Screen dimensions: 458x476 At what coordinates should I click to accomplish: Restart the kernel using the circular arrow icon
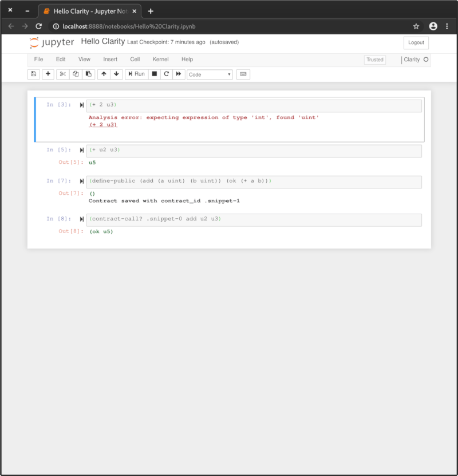point(165,74)
